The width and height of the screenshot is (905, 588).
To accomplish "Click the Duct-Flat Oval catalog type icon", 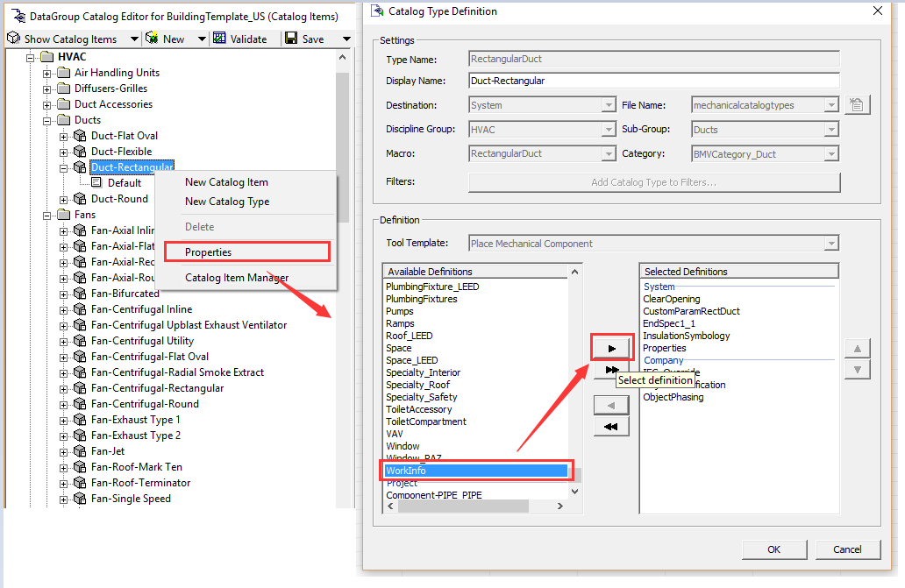I will tap(80, 136).
